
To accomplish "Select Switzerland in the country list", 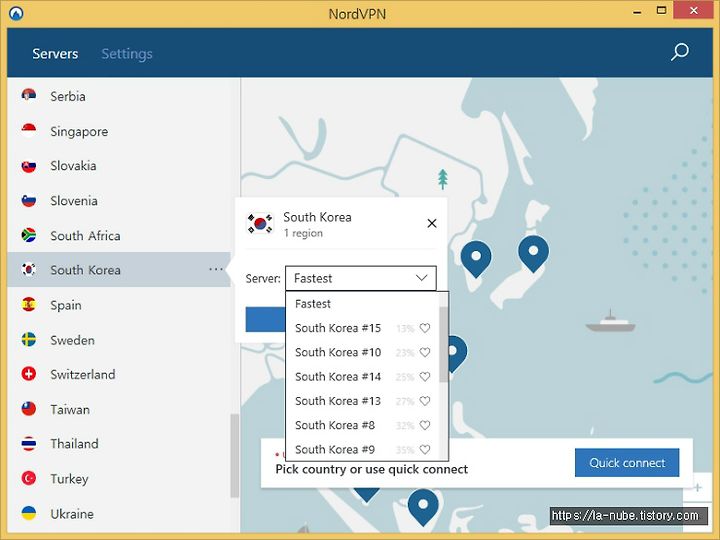I will tap(119, 374).
